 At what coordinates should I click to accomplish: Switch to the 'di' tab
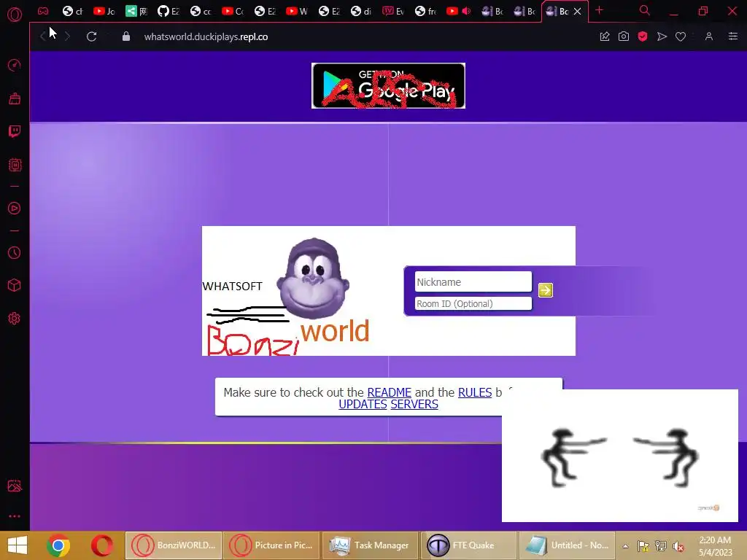click(x=361, y=11)
